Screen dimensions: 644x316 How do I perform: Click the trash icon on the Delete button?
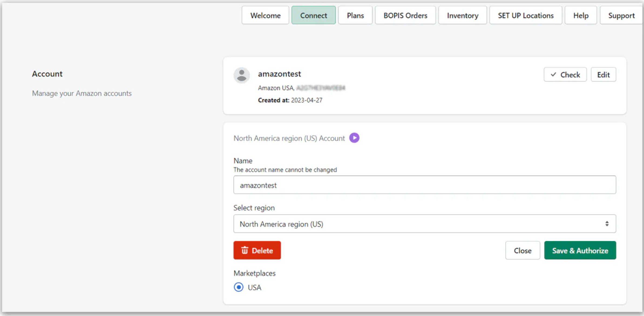point(245,250)
